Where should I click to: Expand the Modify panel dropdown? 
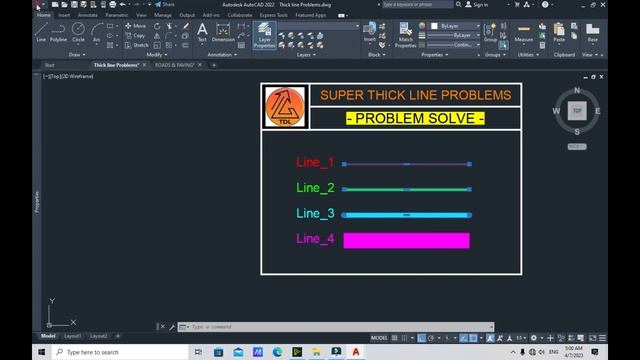pyautogui.click(x=157, y=55)
